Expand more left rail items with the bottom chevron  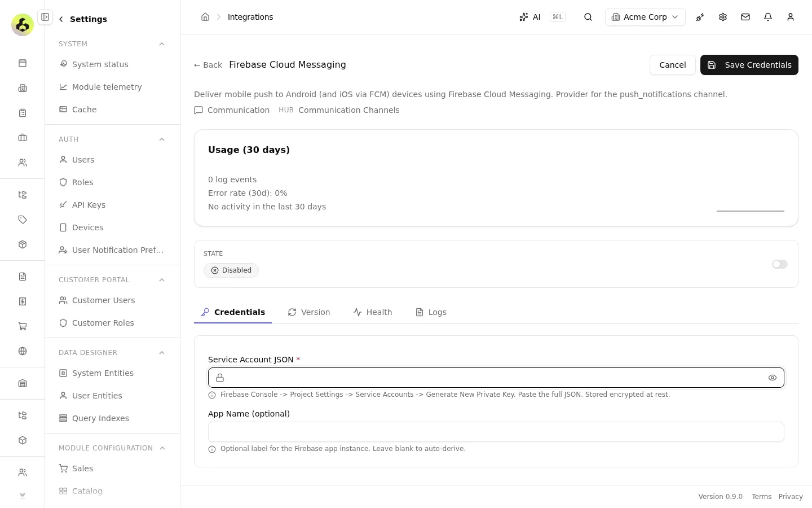point(23,496)
